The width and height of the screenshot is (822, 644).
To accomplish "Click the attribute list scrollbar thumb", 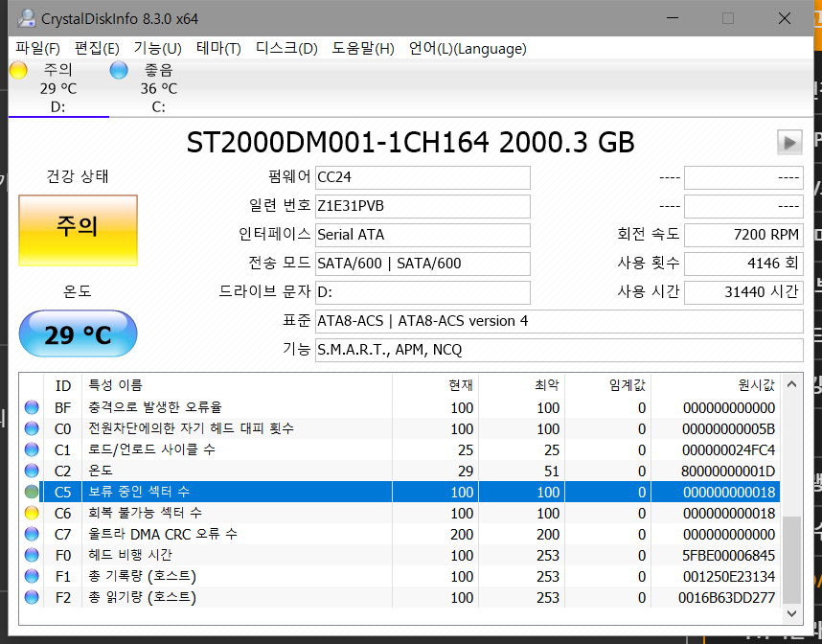I will 791,560.
